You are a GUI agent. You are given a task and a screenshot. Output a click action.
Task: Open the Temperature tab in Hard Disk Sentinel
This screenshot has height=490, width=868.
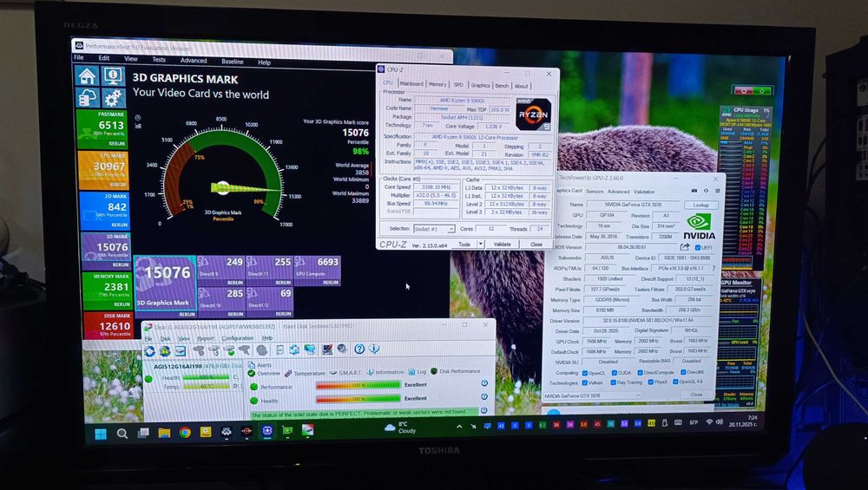click(305, 373)
